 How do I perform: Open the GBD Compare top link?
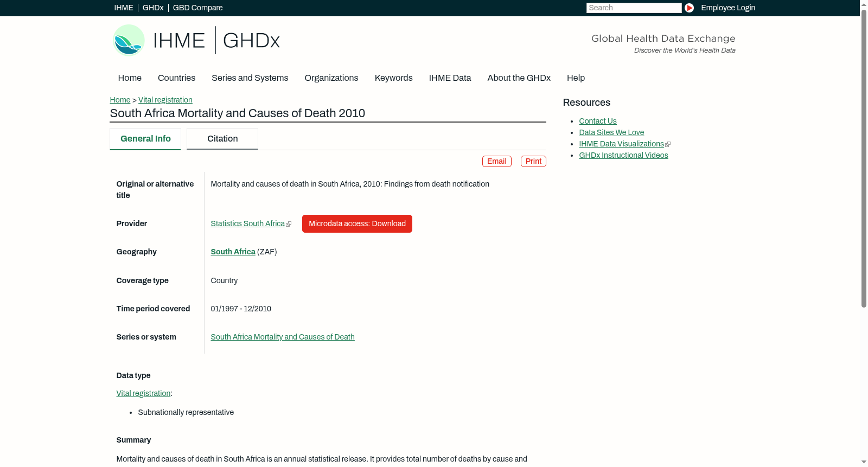197,8
